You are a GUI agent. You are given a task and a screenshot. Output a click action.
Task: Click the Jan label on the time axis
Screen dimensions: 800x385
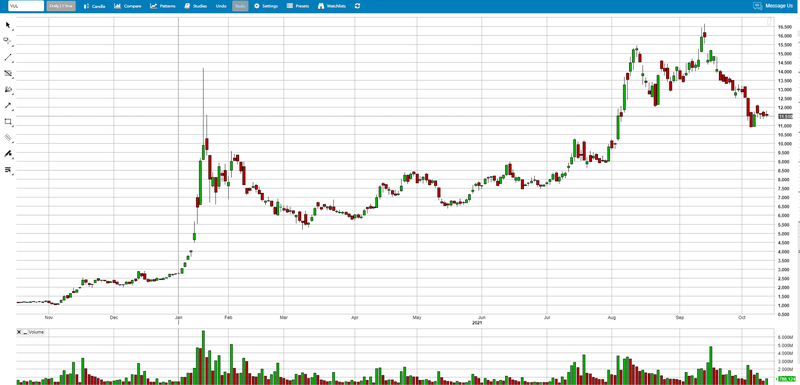tap(179, 318)
